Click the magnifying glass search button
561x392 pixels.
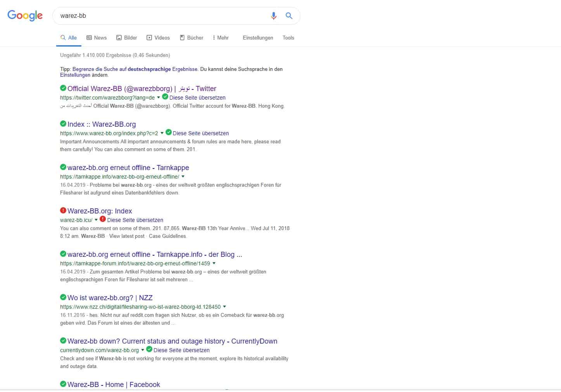coord(289,15)
